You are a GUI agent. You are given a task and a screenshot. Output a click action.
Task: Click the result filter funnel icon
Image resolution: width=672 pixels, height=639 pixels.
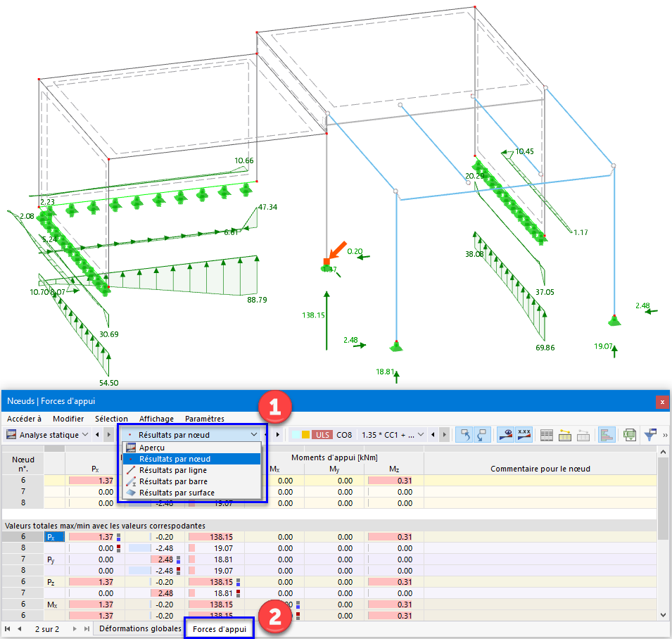click(x=650, y=435)
